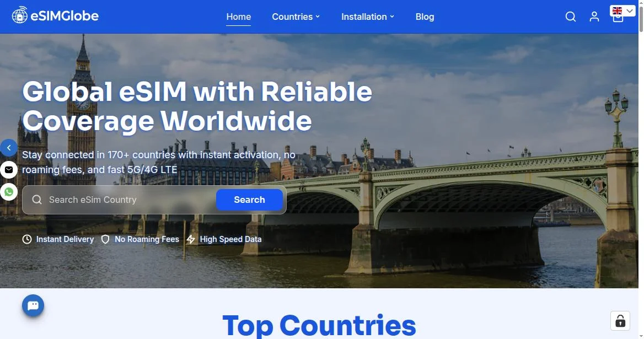The width and height of the screenshot is (644, 339).
Task: Click the lock icon button
Action: click(620, 321)
